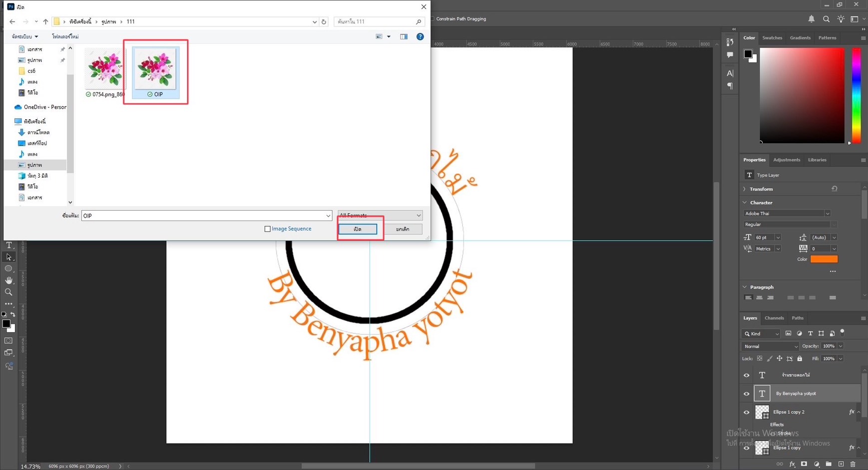
Task: Select the Zoom tool in the toolbar
Action: (x=8, y=292)
